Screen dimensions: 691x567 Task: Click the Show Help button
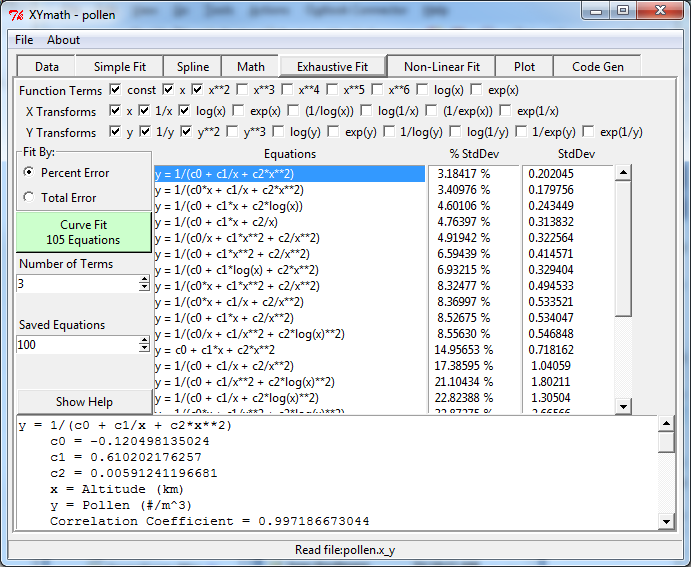pyautogui.click(x=84, y=402)
